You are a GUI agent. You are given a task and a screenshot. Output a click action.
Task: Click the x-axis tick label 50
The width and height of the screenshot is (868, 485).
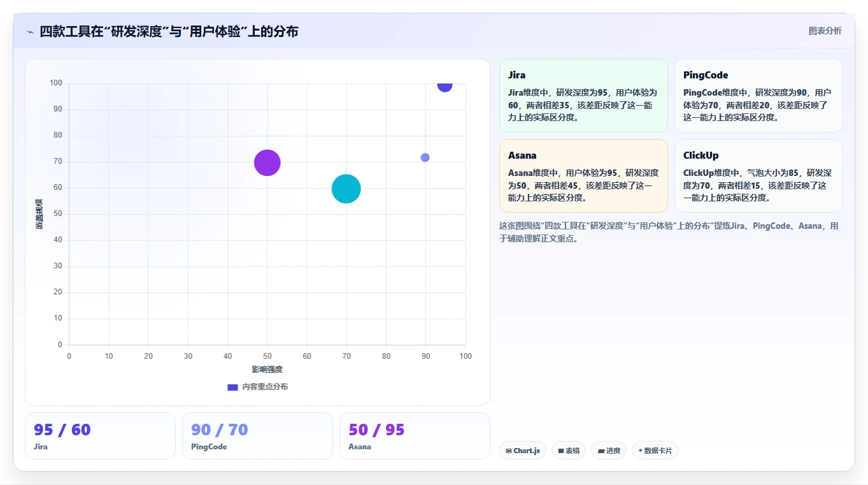(267, 356)
